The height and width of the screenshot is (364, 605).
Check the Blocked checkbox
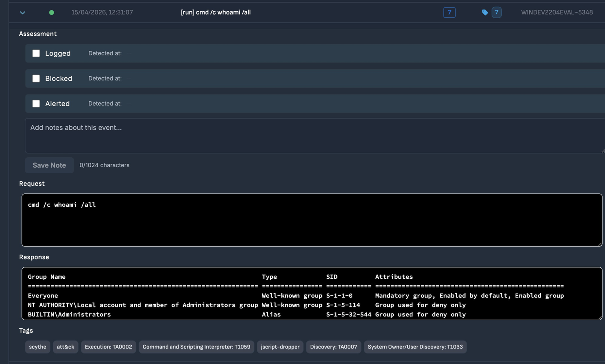[36, 79]
